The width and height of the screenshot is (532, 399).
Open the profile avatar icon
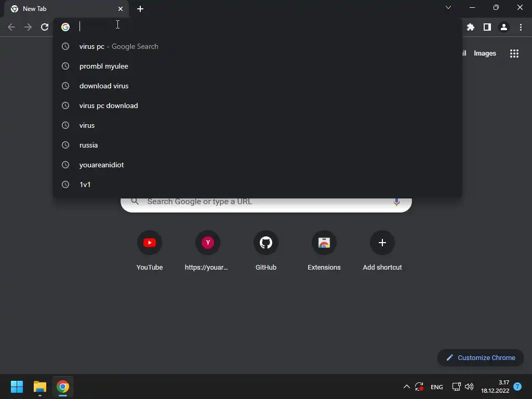coord(504,27)
